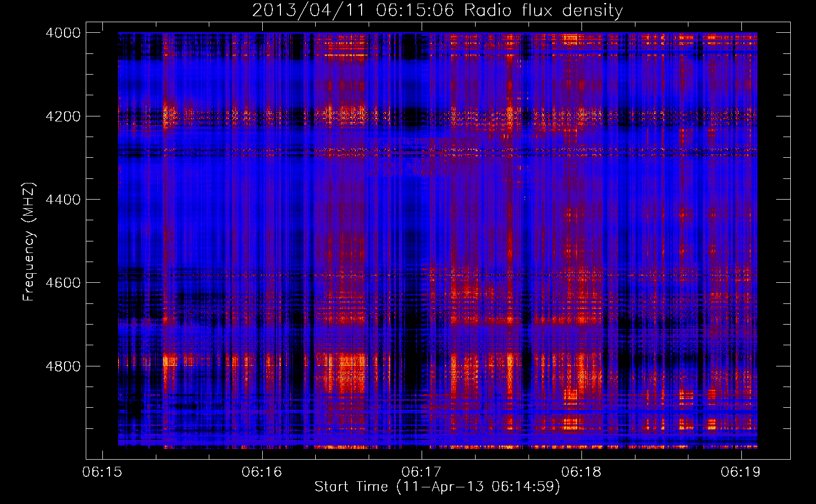
Task: Click the 'Frequency (MHZ)' axis title
Action: tap(29, 242)
